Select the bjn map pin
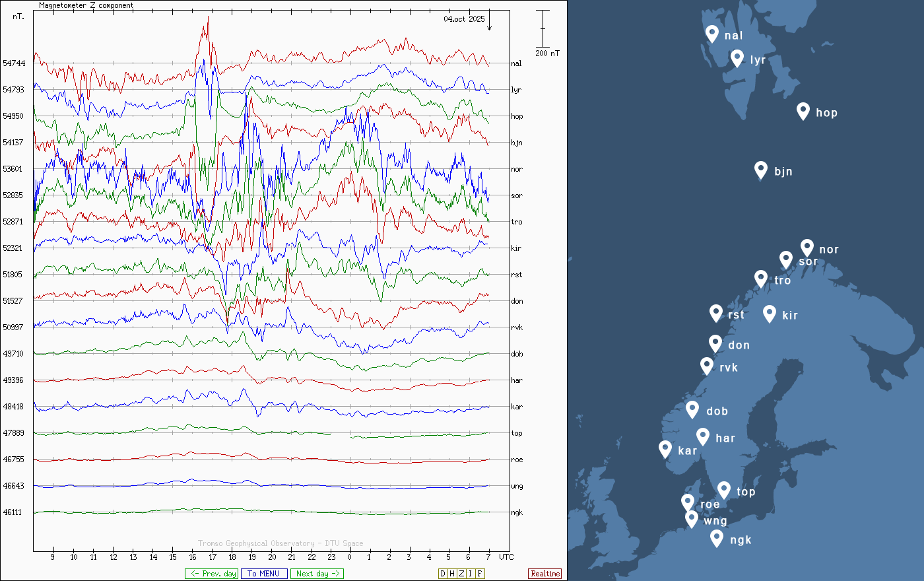 coord(761,170)
